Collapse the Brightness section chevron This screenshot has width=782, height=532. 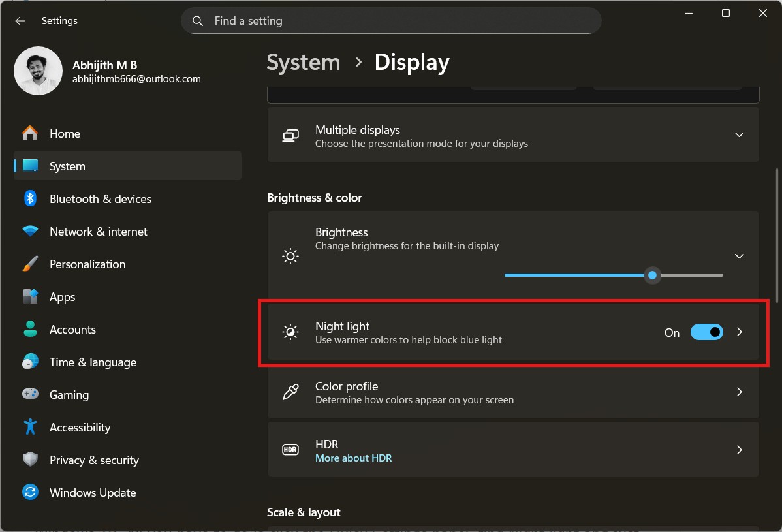[x=739, y=256]
